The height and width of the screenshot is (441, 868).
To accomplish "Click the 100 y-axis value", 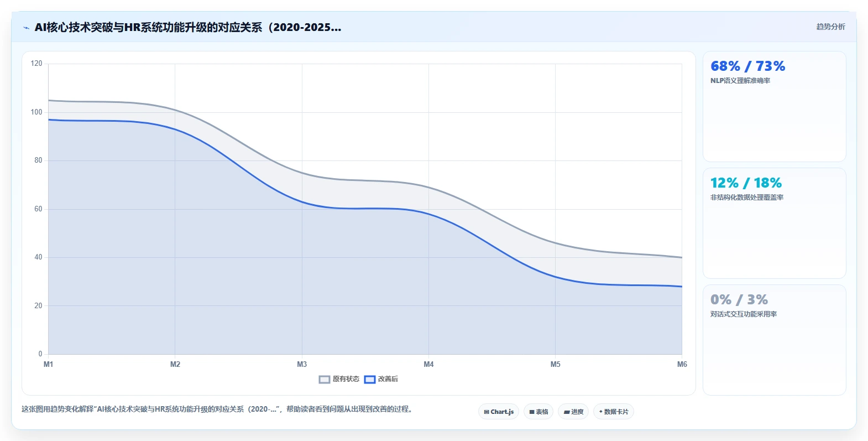I will point(36,112).
